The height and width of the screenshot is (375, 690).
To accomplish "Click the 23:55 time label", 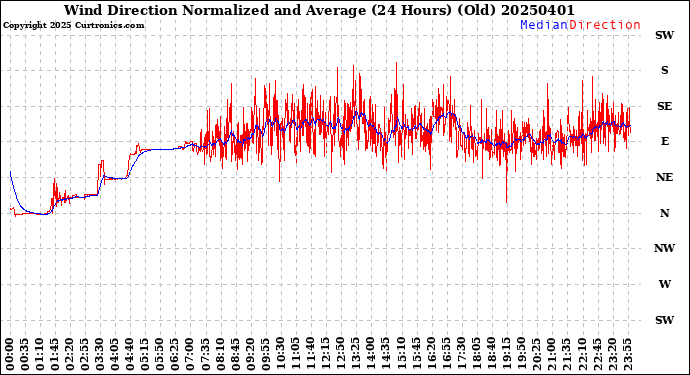I will [627, 354].
